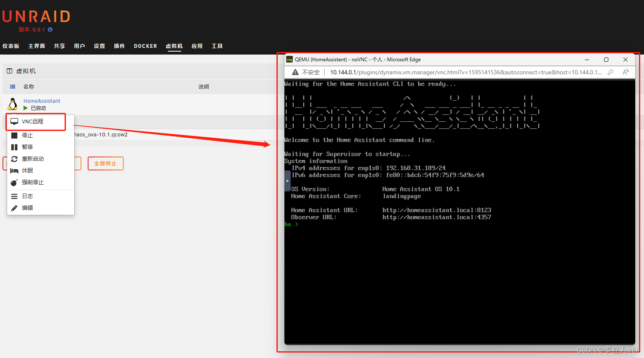Maximize the QEMU noVNC Edge window

pyautogui.click(x=606, y=60)
